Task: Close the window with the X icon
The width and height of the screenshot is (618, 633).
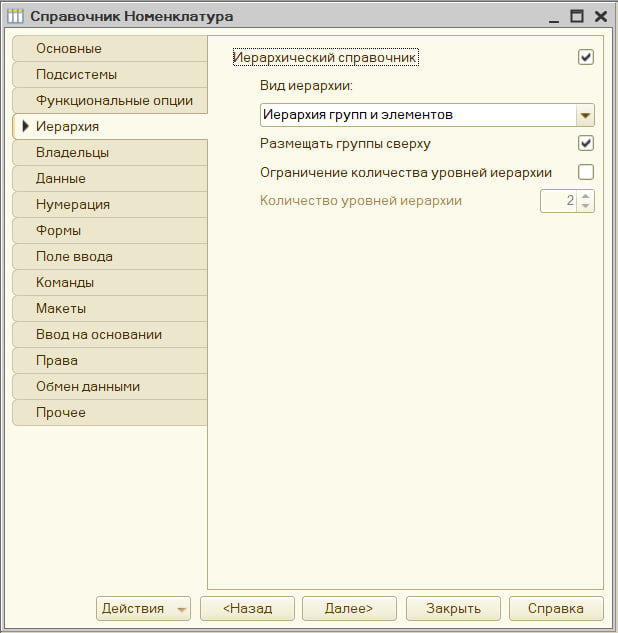Action: click(x=601, y=17)
